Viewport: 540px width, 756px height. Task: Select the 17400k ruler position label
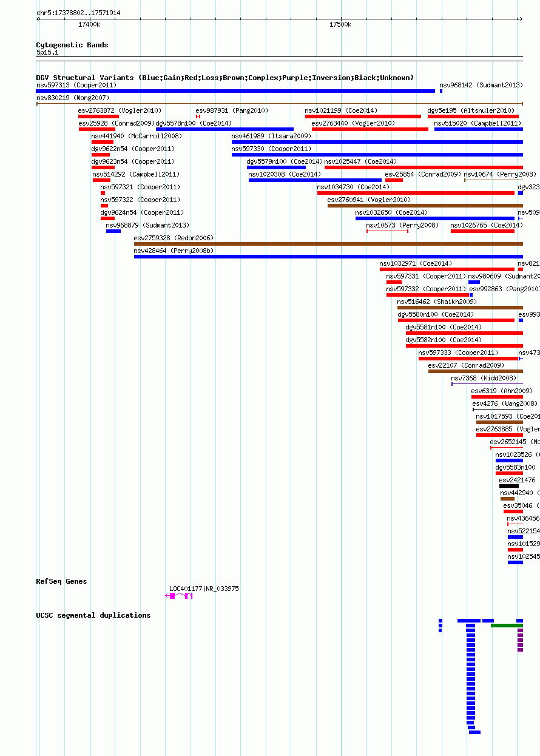89,24
